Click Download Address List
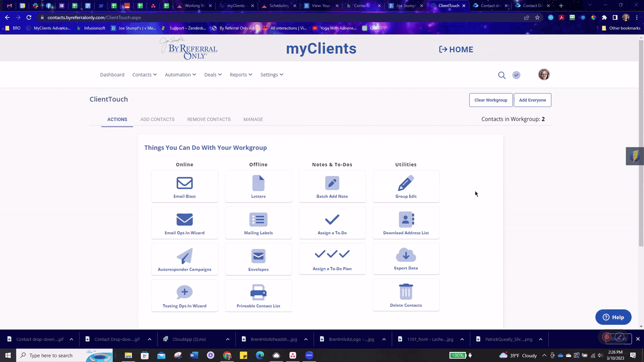This screenshot has height=362, width=644. point(406,223)
